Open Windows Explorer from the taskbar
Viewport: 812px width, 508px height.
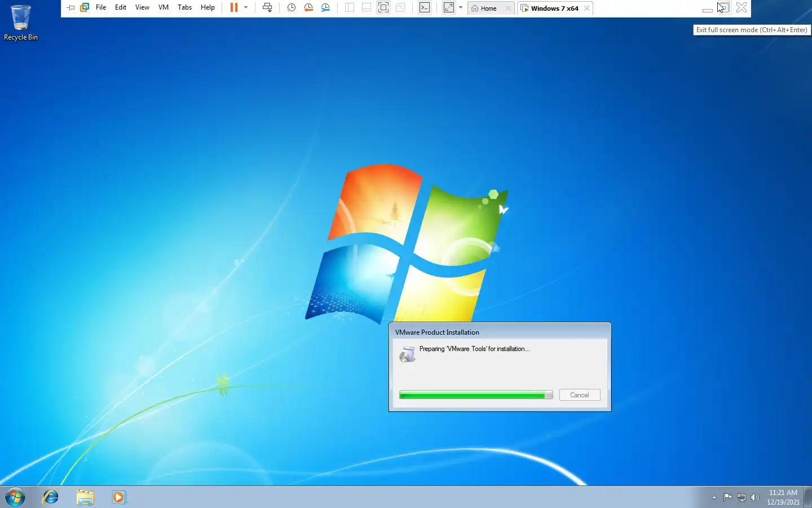tap(85, 497)
